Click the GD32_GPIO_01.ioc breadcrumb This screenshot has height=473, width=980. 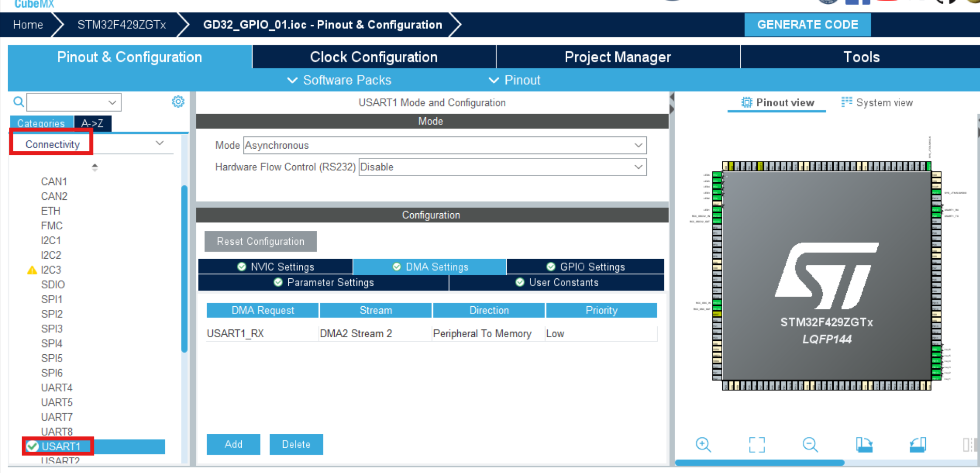point(322,25)
